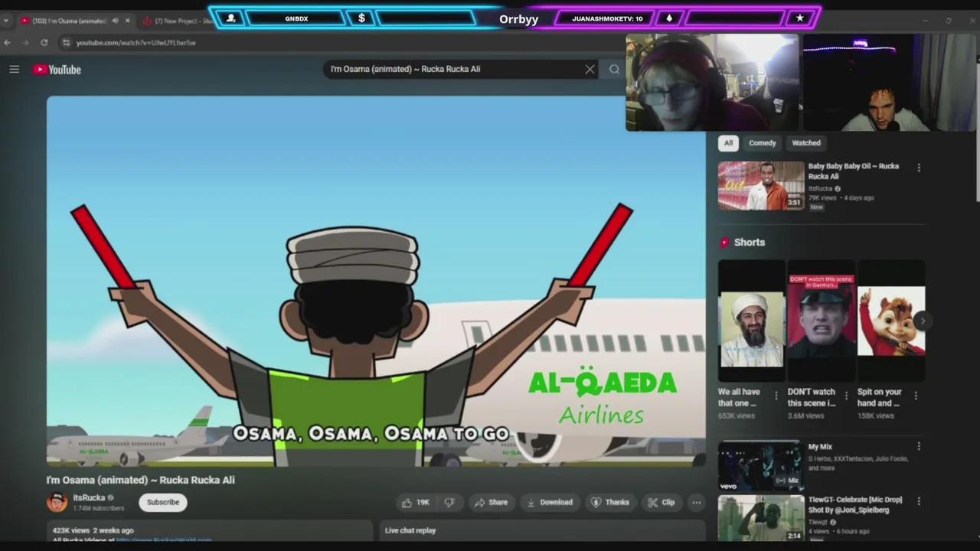
Task: Open the 'DON'T watch this scene' short
Action: click(822, 321)
